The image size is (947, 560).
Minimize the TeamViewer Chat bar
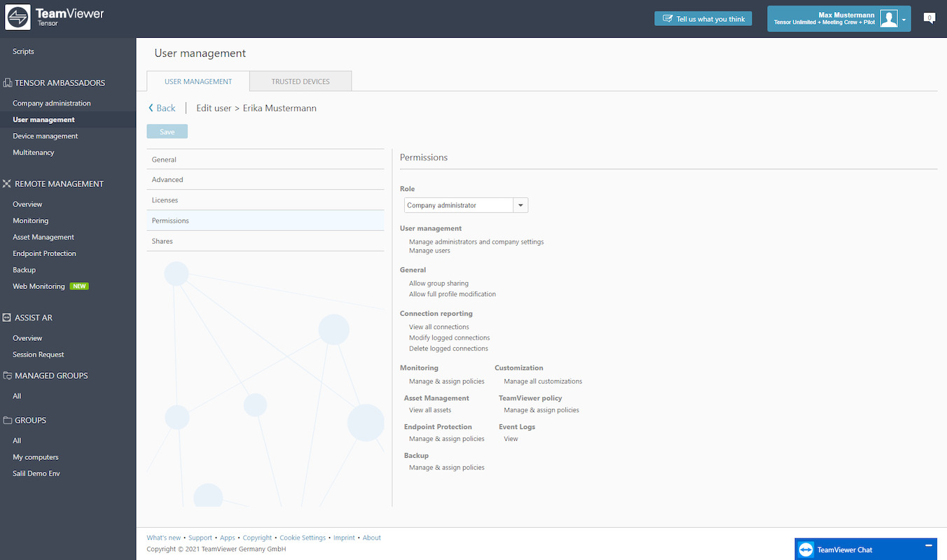[929, 545]
